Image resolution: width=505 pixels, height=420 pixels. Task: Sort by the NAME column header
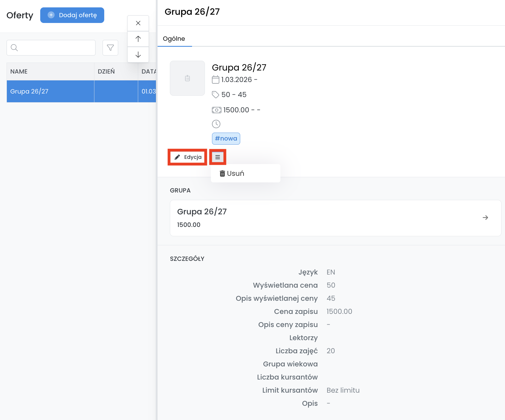coord(19,71)
